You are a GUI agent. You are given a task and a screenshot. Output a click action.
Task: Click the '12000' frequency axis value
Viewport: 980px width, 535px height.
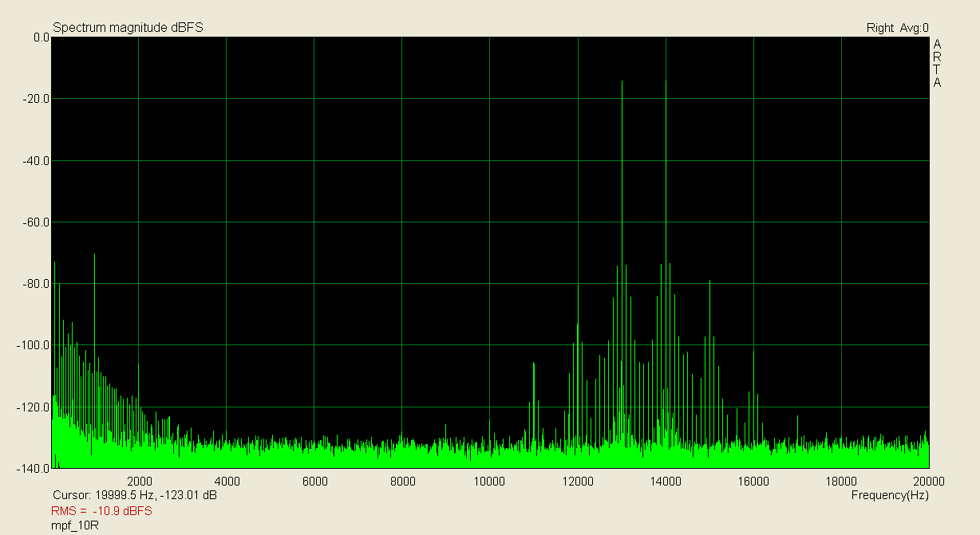pos(577,481)
